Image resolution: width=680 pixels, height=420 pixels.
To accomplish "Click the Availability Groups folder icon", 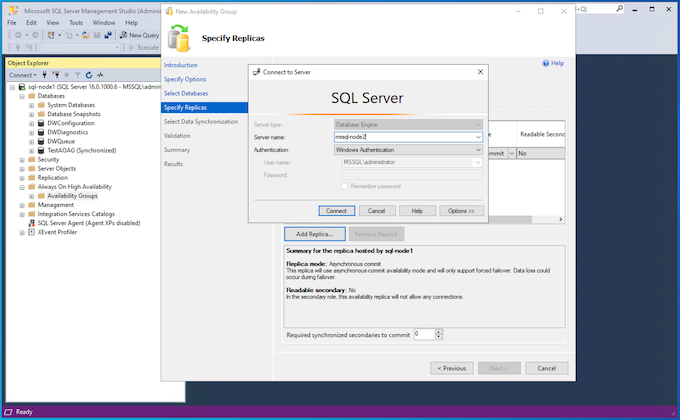I will [41, 196].
